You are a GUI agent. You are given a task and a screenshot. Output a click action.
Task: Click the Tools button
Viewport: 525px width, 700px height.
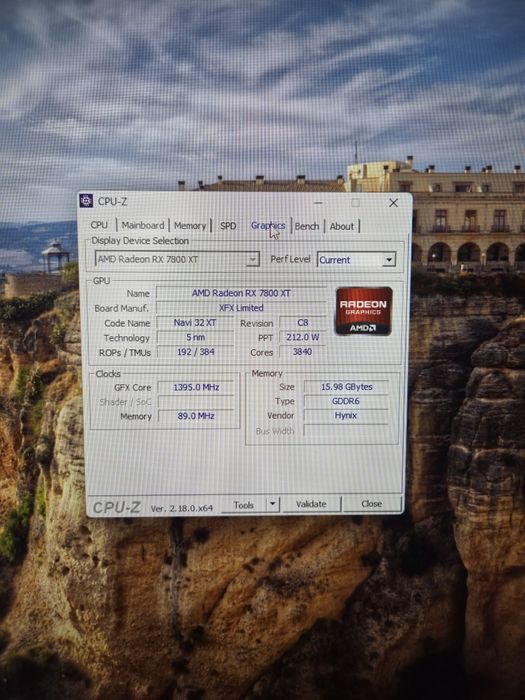coord(244,505)
